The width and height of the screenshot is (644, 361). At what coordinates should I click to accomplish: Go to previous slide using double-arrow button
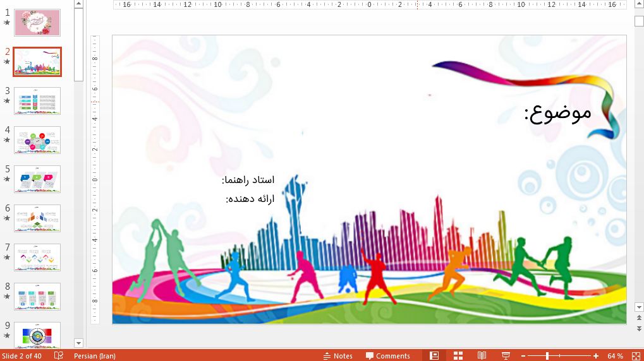pos(638,319)
